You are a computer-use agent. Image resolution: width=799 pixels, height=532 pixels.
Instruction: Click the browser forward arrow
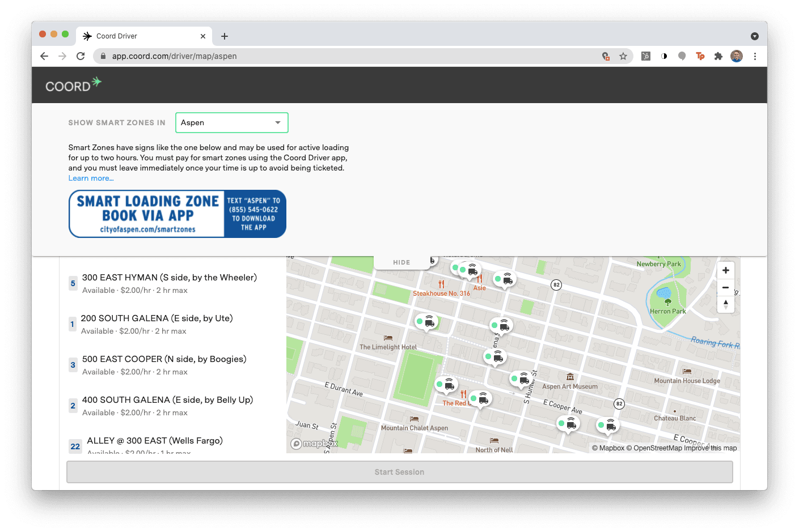[x=62, y=56]
